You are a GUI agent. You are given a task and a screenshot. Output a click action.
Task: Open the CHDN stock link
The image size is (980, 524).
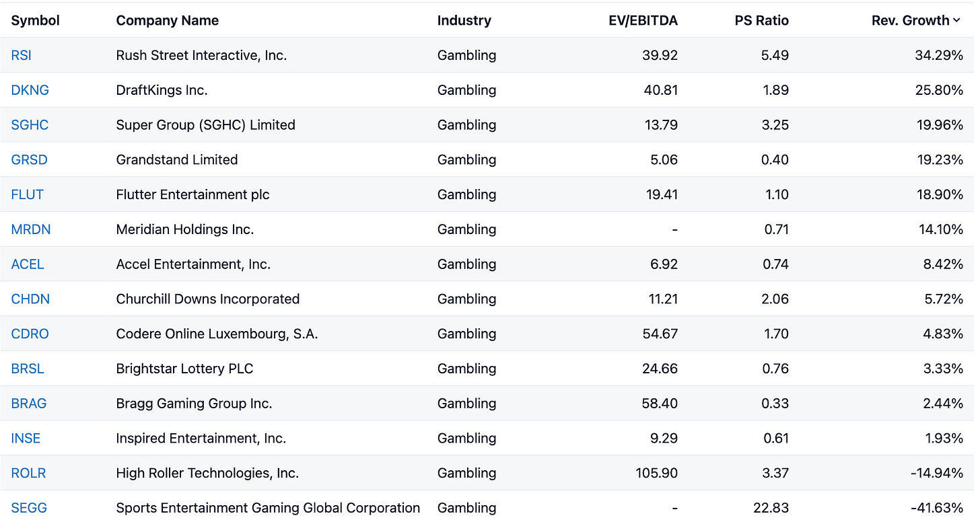[30, 299]
